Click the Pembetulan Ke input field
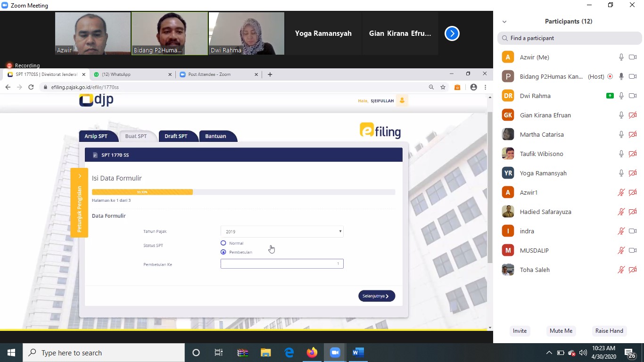Screen dimensions: 644x362 [x=282, y=264]
